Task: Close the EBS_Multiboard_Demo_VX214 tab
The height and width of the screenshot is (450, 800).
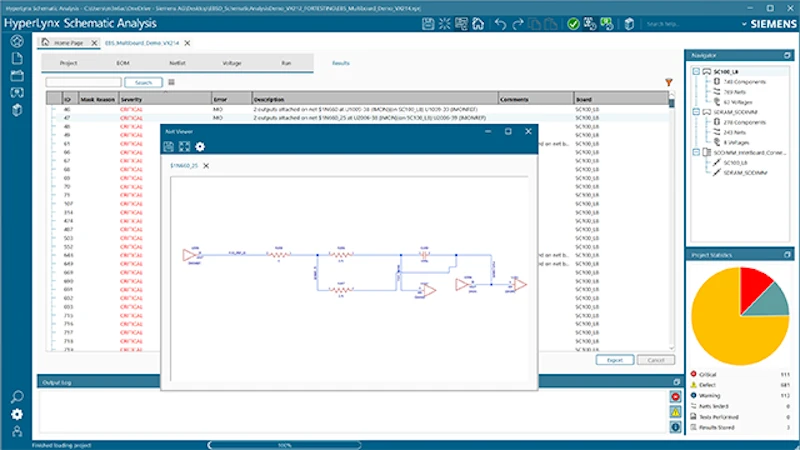Action: point(187,43)
